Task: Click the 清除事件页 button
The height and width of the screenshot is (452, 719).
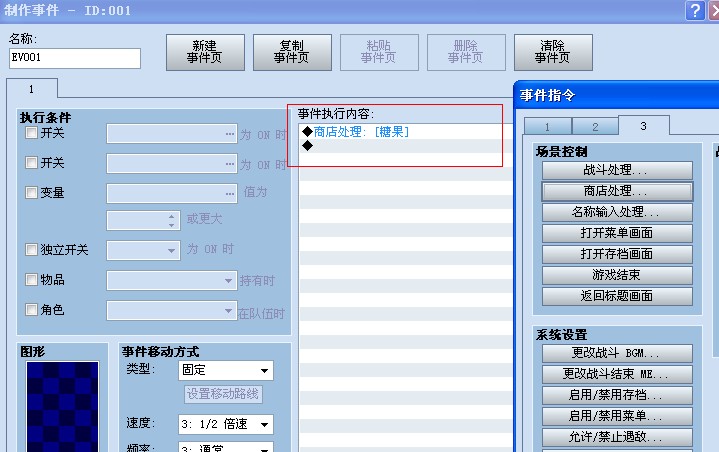Action: pos(553,52)
